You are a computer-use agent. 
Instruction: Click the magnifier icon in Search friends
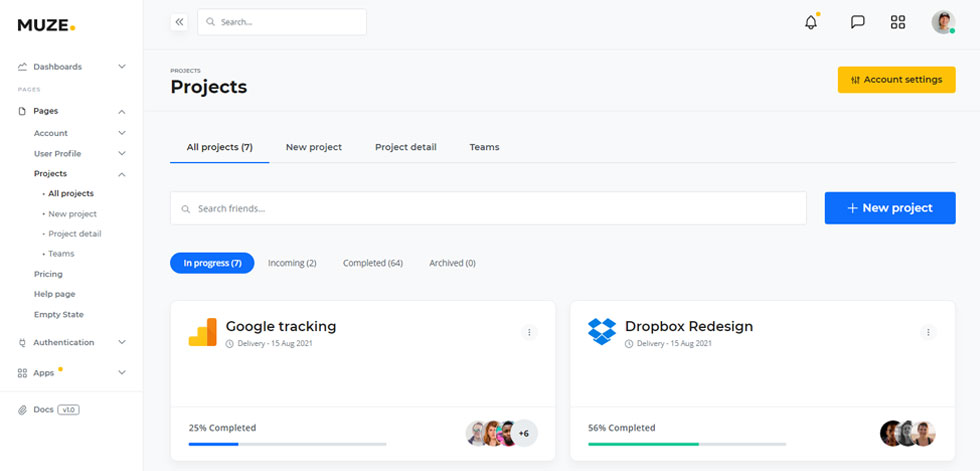coord(186,209)
